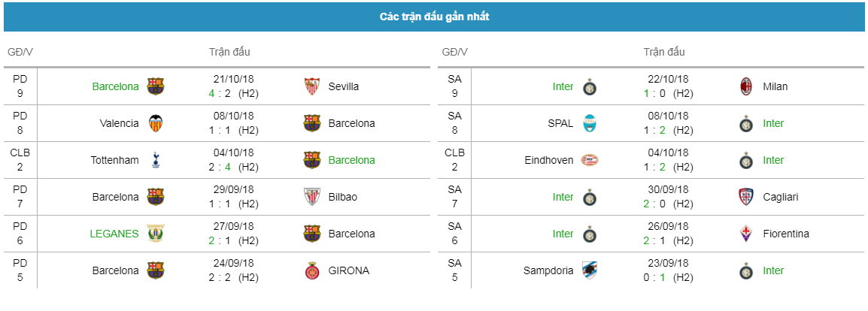Click the Fiorentina club crest
This screenshot has width=868, height=311.
(x=747, y=234)
